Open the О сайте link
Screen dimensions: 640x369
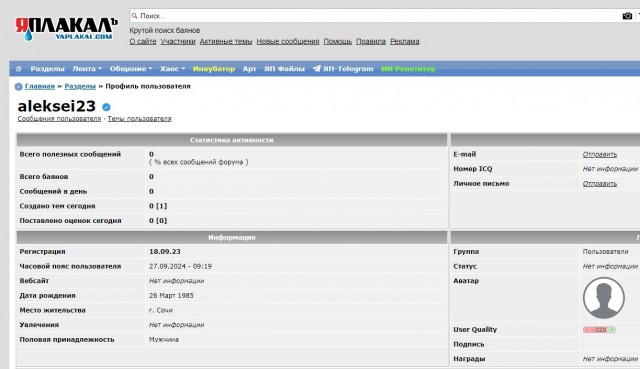click(143, 41)
